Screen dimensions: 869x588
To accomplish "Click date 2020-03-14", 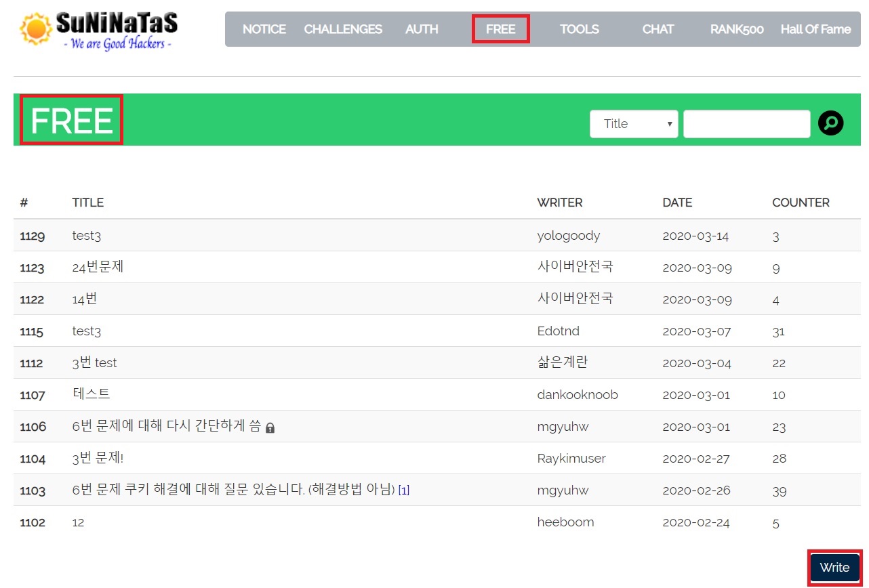I will click(x=695, y=236).
